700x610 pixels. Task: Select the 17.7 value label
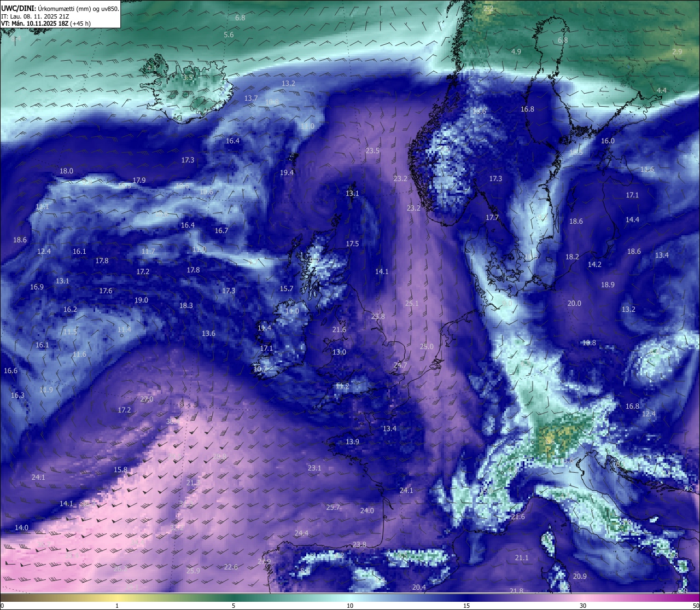tap(492, 217)
